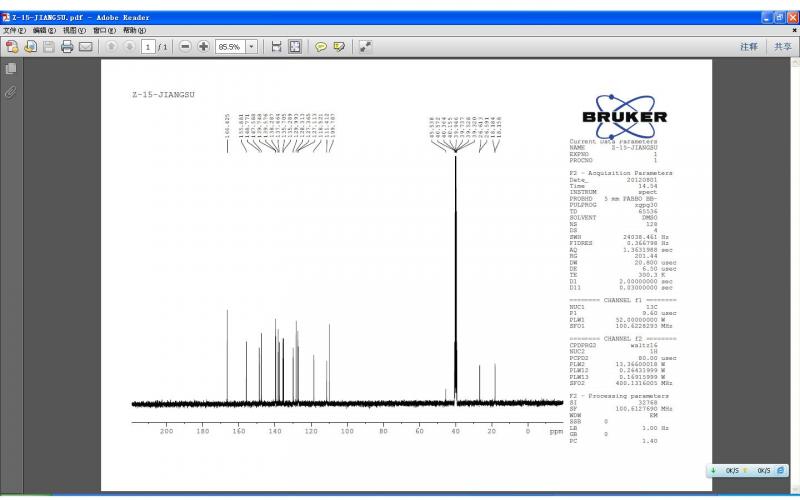Viewport: 800px width, 500px height.
Task: Click the Z-15-JIANGSU title text on page
Action: (x=163, y=94)
